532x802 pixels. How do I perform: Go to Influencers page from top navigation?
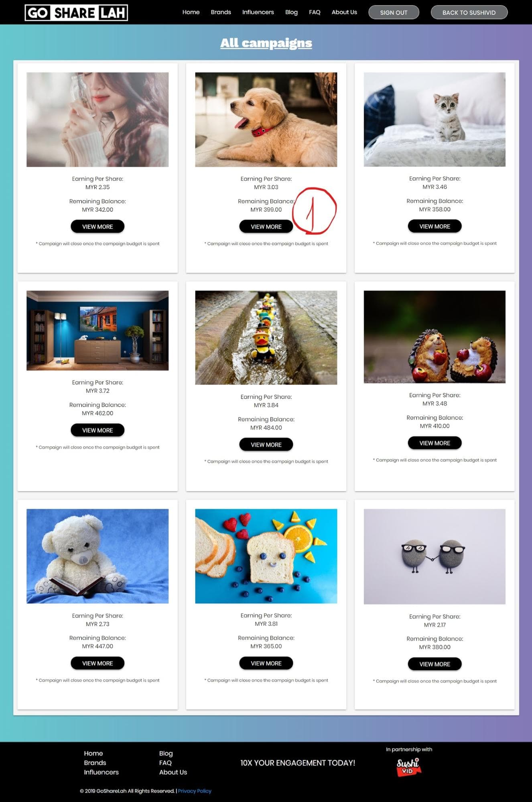(258, 12)
